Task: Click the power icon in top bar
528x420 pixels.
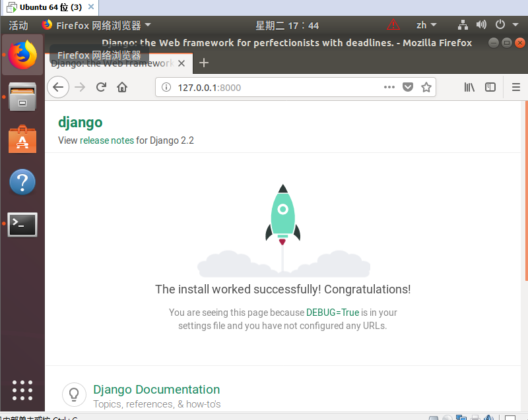Action: (x=500, y=24)
